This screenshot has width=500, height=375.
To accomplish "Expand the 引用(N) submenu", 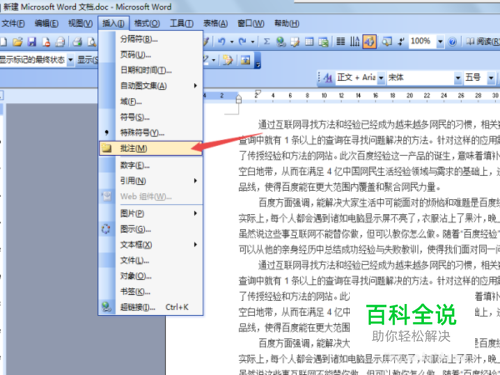I will tap(151, 181).
